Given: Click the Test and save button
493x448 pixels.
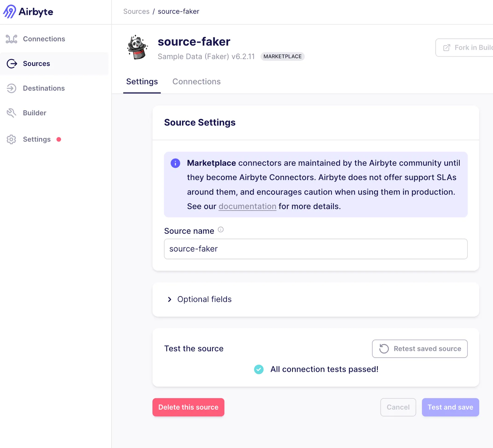Looking at the screenshot, I should (450, 407).
